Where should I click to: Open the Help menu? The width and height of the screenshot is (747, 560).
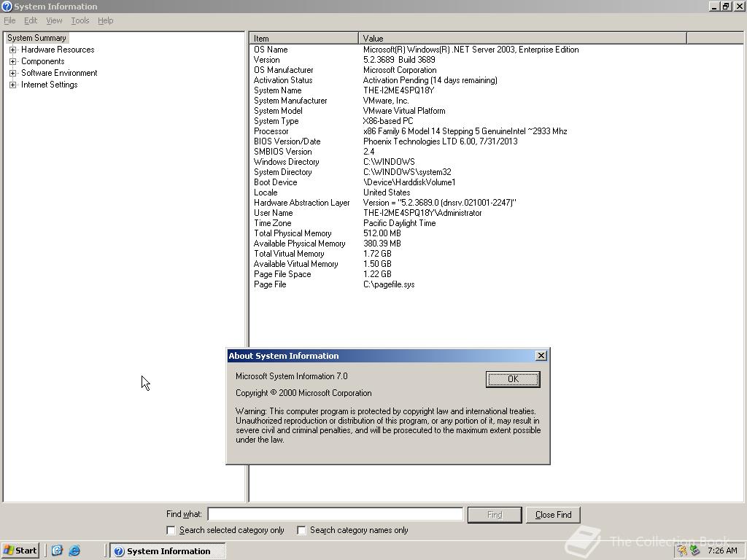(105, 20)
